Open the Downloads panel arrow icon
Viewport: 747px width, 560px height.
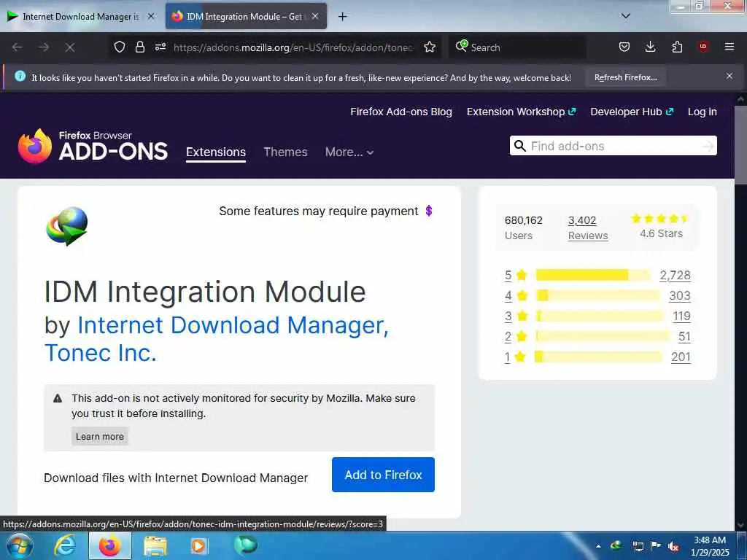pos(650,47)
